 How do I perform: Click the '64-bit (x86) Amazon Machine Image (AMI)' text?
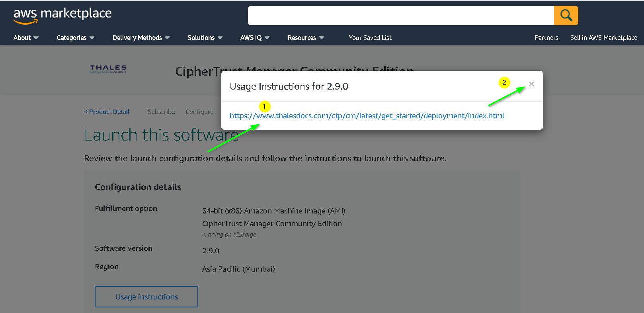click(x=274, y=211)
